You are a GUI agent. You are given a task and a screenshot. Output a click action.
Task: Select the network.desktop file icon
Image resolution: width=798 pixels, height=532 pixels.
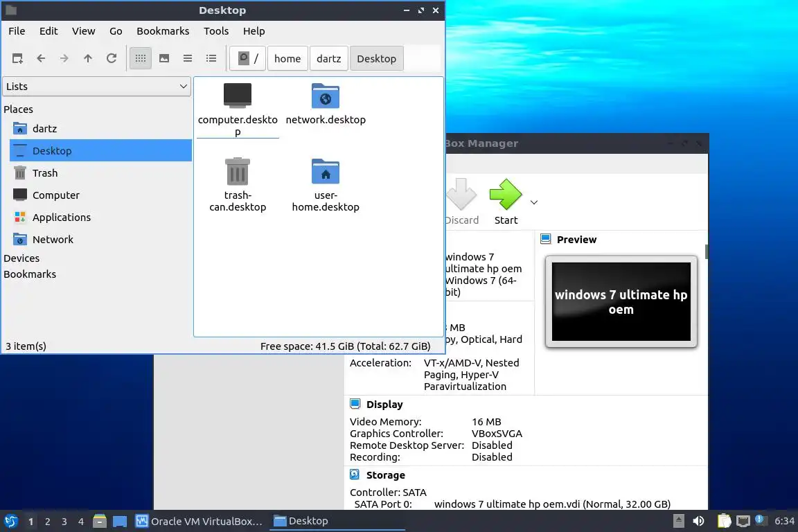point(326,96)
